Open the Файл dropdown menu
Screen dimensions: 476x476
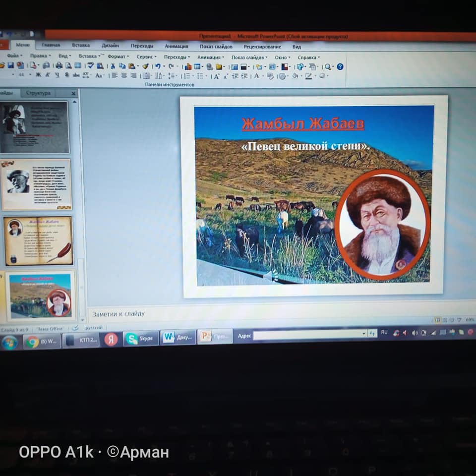pyautogui.click(x=13, y=56)
